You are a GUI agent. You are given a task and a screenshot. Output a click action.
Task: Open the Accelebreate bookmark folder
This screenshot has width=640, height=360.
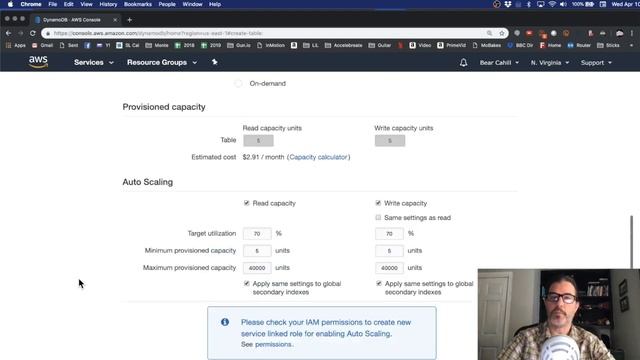click(344, 45)
